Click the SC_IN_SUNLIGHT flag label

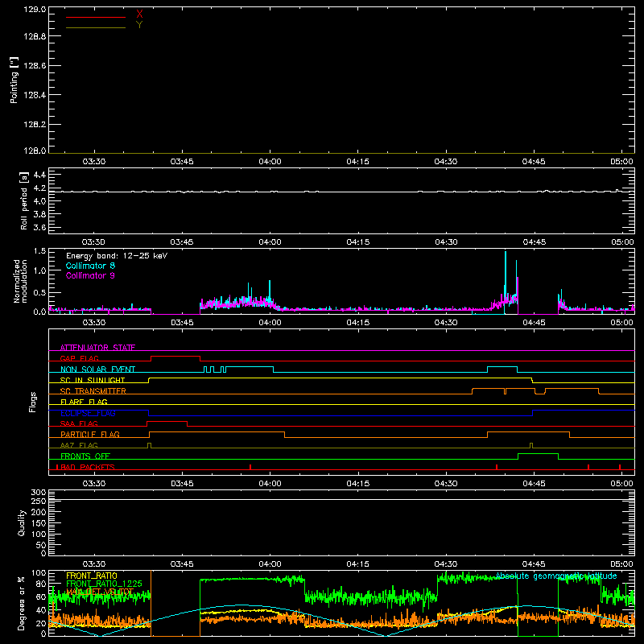pyautogui.click(x=93, y=380)
